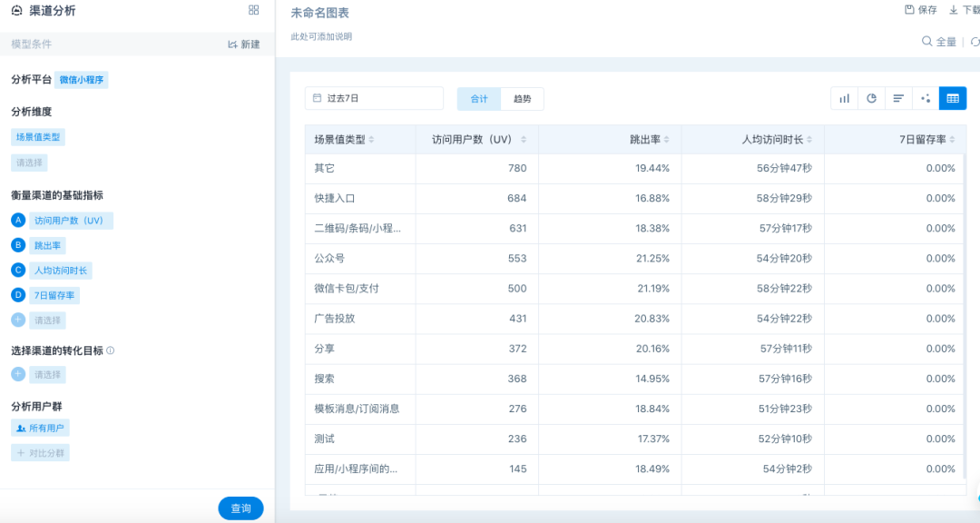Viewport: 980px width, 523px height.
Task: Click the 全量 search option
Action: [939, 42]
